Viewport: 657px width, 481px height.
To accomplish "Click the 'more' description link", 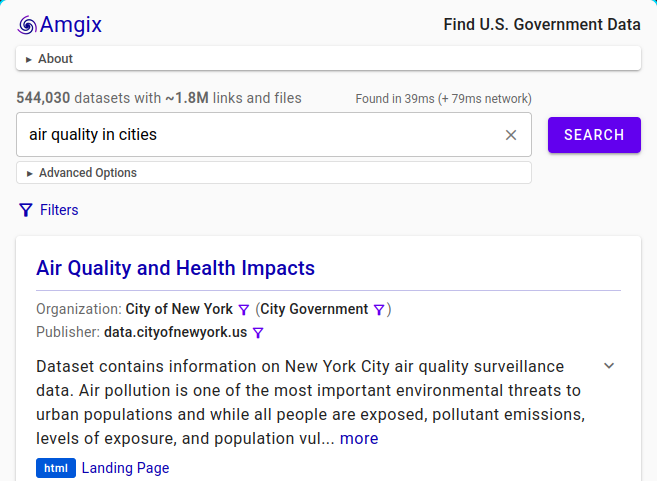I will click(359, 439).
